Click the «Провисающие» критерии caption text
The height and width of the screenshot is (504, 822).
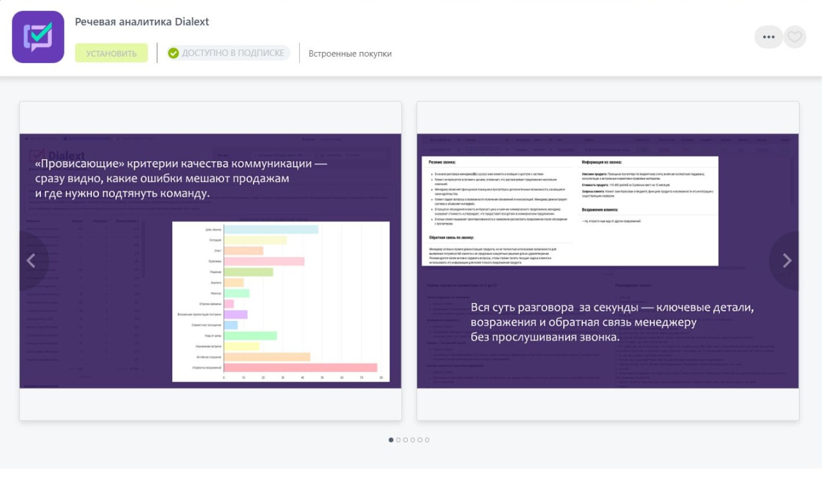click(180, 178)
